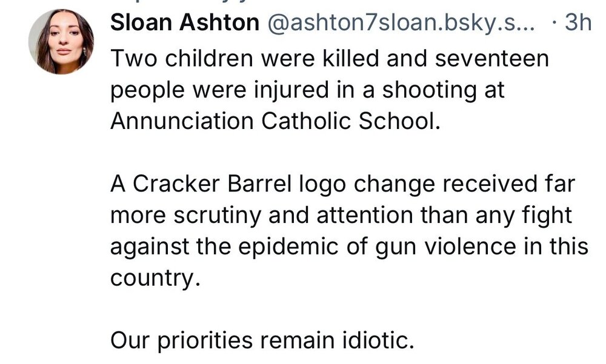This screenshot has width=606, height=364.
Task: Click the 3h post timestamp
Action: [x=576, y=23]
